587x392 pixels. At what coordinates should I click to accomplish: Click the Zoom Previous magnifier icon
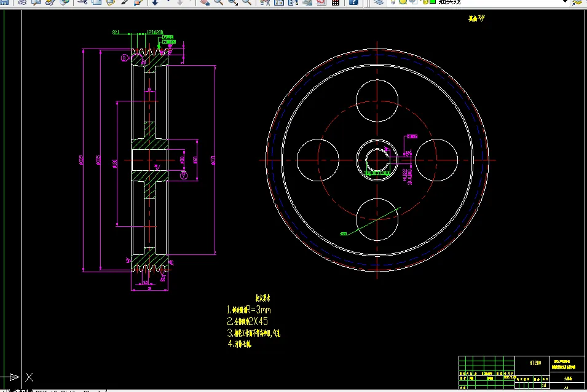[x=246, y=2]
